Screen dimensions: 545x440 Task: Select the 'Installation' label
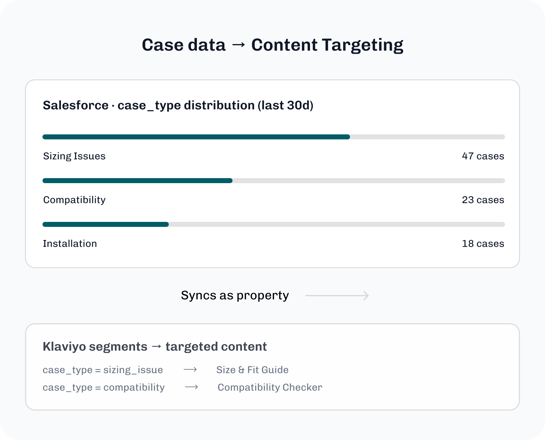[70, 244]
